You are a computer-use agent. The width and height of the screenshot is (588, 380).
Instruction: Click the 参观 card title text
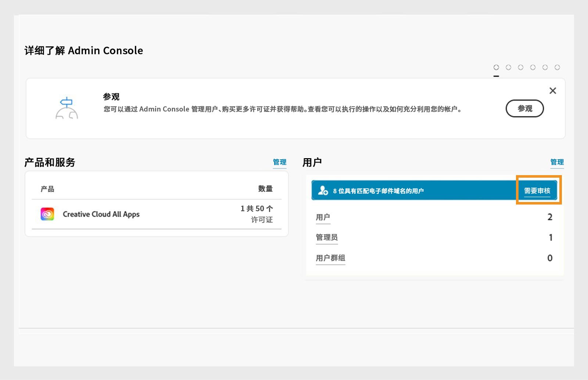tap(111, 97)
